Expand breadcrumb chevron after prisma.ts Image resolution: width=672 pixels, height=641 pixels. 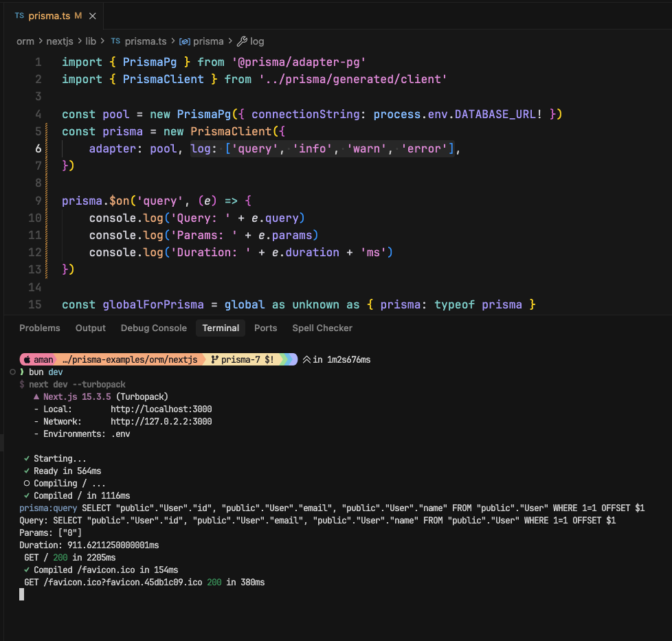(x=172, y=41)
